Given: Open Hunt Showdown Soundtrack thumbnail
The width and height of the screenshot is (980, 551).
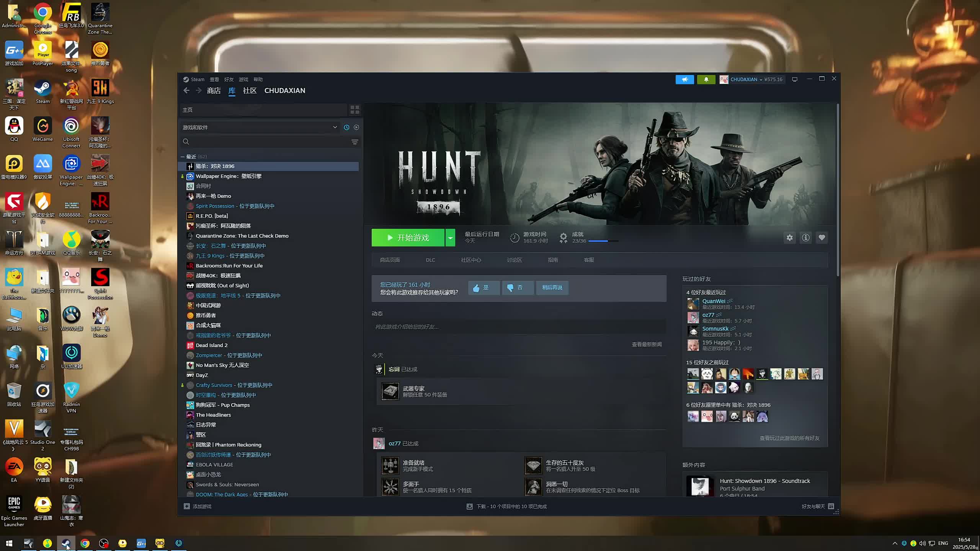Looking at the screenshot, I should pos(700,486).
